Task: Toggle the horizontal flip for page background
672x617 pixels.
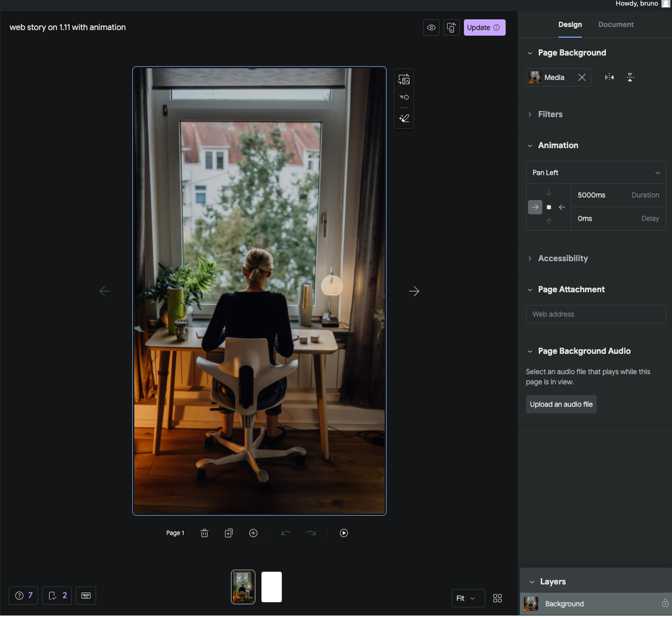Action: 609,77
